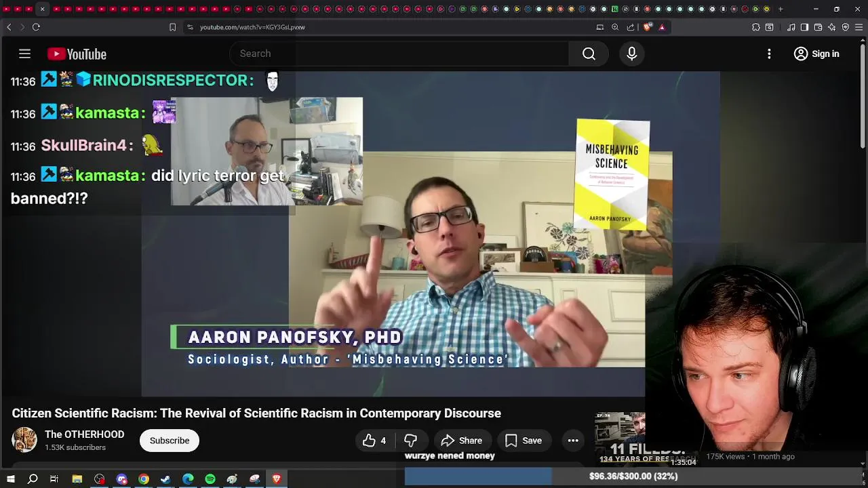Open Spotify from taskbar
868x488 pixels.
click(210, 479)
